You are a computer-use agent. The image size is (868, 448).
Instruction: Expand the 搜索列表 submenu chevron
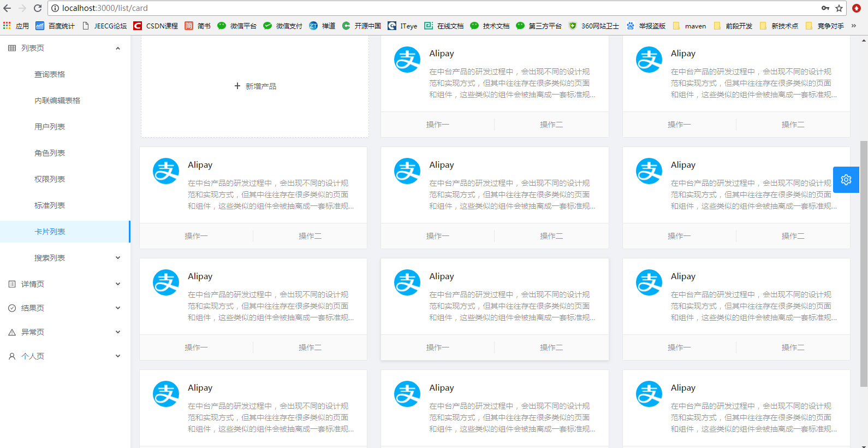[x=118, y=258]
